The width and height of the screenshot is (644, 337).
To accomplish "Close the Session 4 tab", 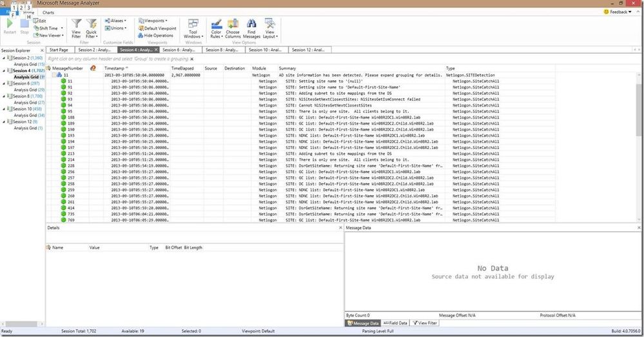I will pyautogui.click(x=156, y=50).
